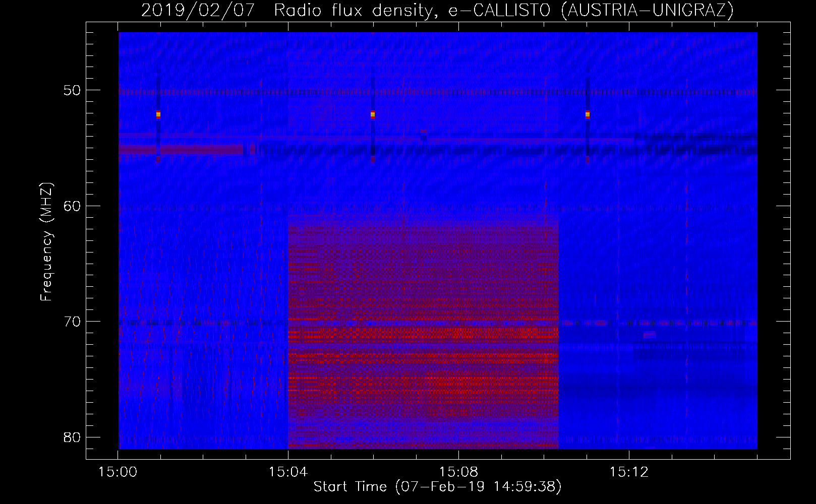Click the bright spike marker near 15:11

(588, 115)
